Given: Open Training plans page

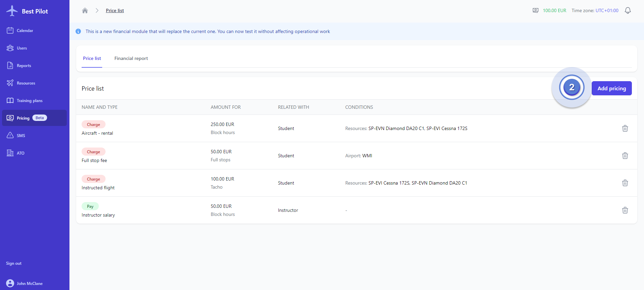Looking at the screenshot, I should pyautogui.click(x=29, y=101).
